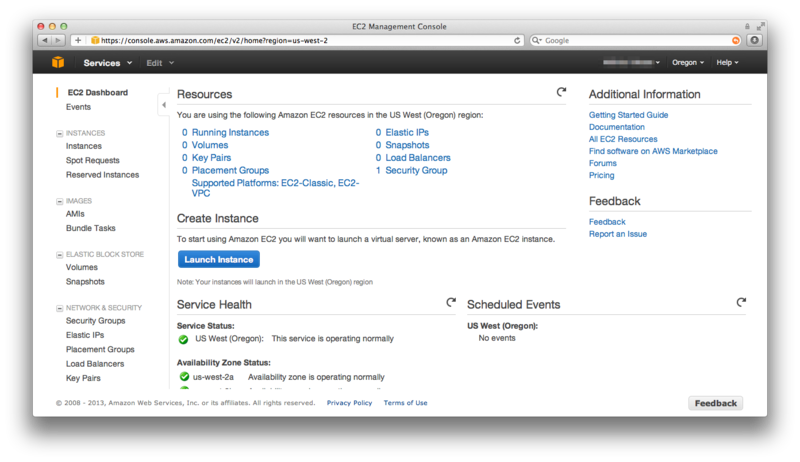Screen dimensions: 800x462
Task: Click the fullscreen arrows icon
Action: [761, 26]
